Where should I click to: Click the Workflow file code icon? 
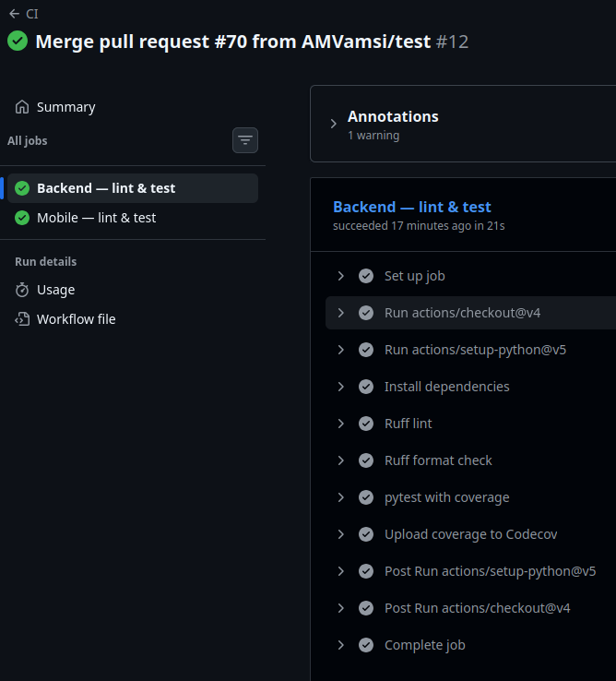[22, 319]
